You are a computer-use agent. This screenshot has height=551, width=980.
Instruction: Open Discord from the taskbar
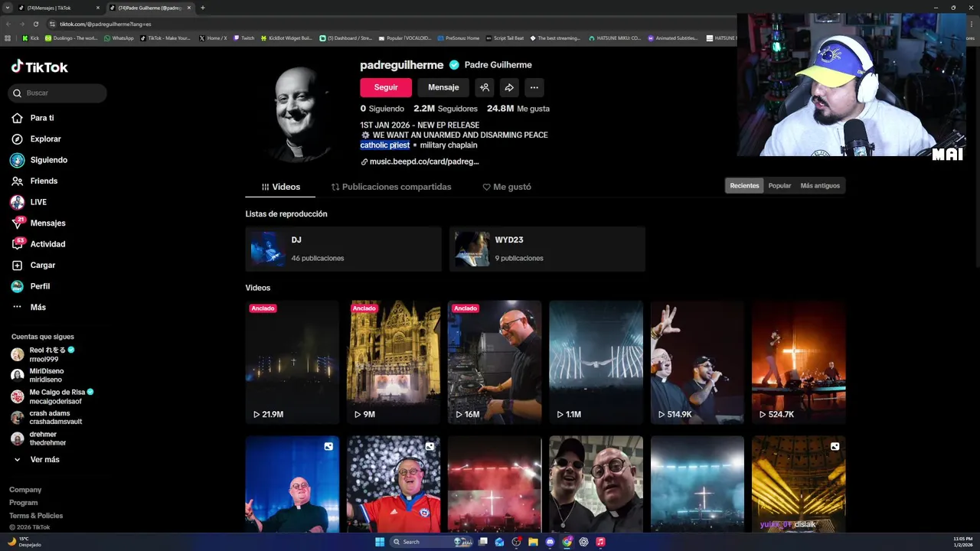pyautogui.click(x=550, y=542)
